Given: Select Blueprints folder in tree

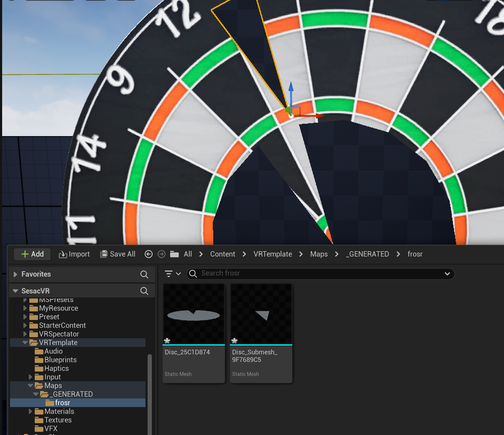Looking at the screenshot, I should coord(60,360).
